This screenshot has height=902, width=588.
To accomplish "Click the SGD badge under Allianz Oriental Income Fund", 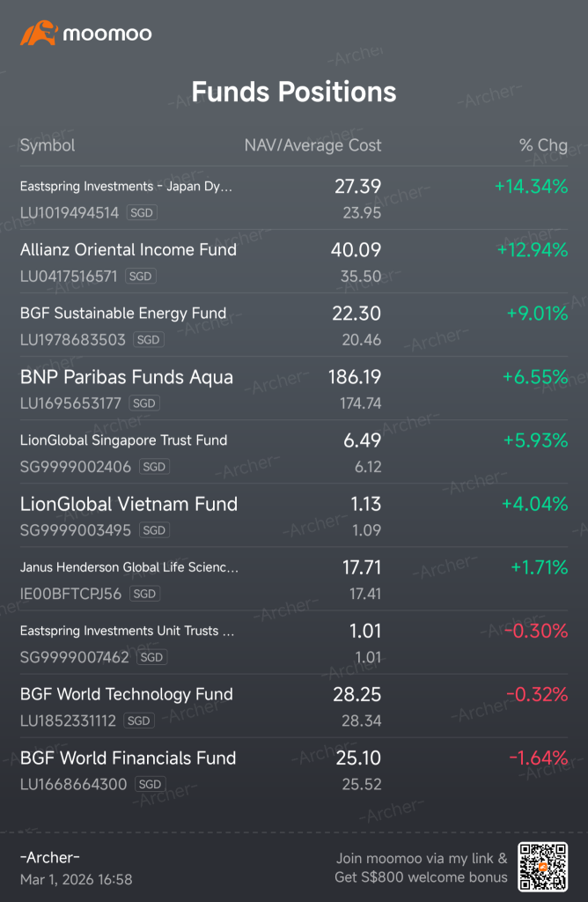I will [x=140, y=276].
